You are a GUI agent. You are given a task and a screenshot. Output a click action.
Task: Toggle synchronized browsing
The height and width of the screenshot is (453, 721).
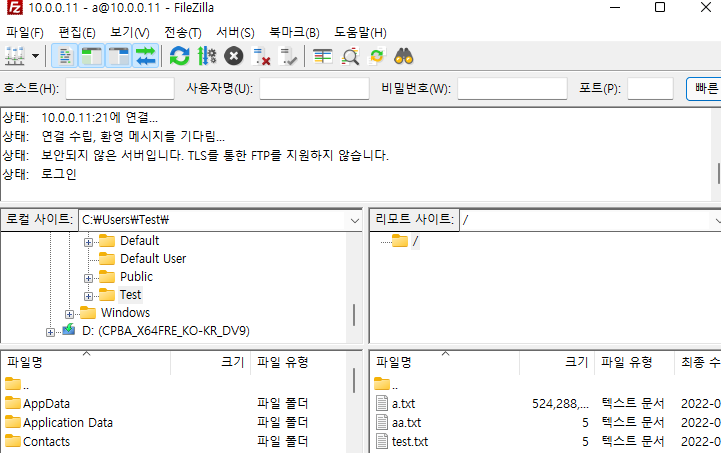[x=377, y=56]
